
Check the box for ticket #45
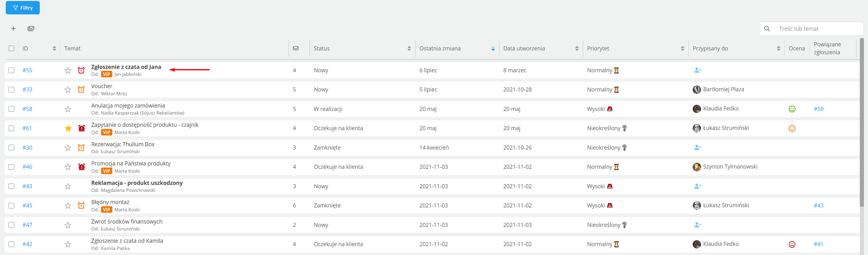(x=11, y=205)
